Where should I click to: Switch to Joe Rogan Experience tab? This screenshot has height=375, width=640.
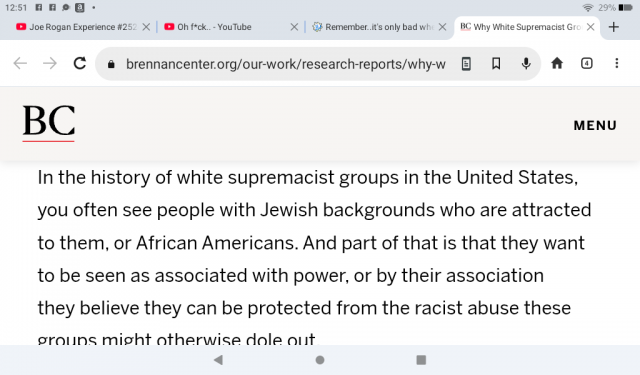[76, 27]
